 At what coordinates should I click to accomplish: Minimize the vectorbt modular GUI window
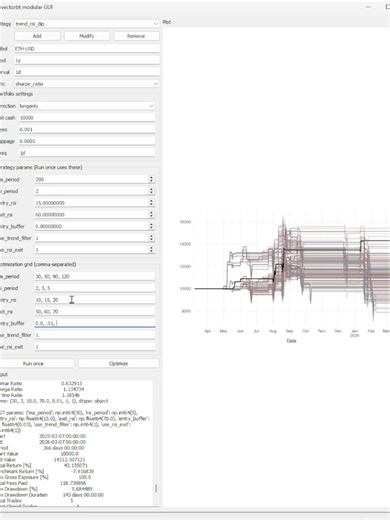368,7
